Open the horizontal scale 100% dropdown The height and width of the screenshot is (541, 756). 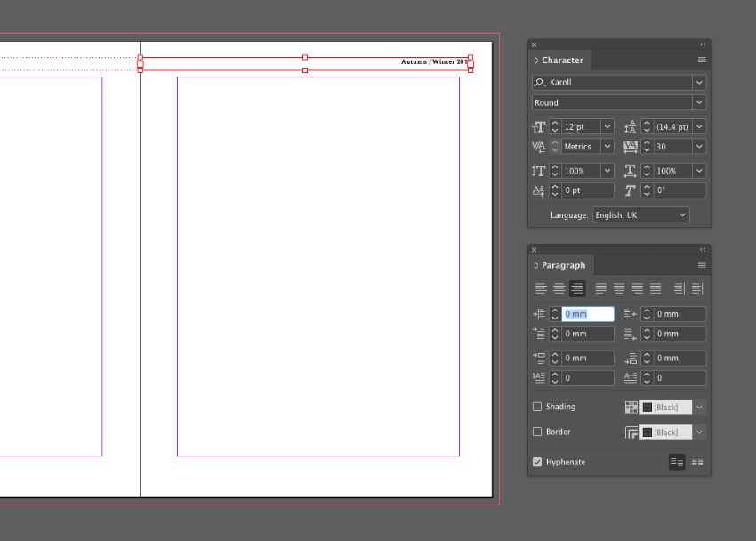click(x=699, y=171)
